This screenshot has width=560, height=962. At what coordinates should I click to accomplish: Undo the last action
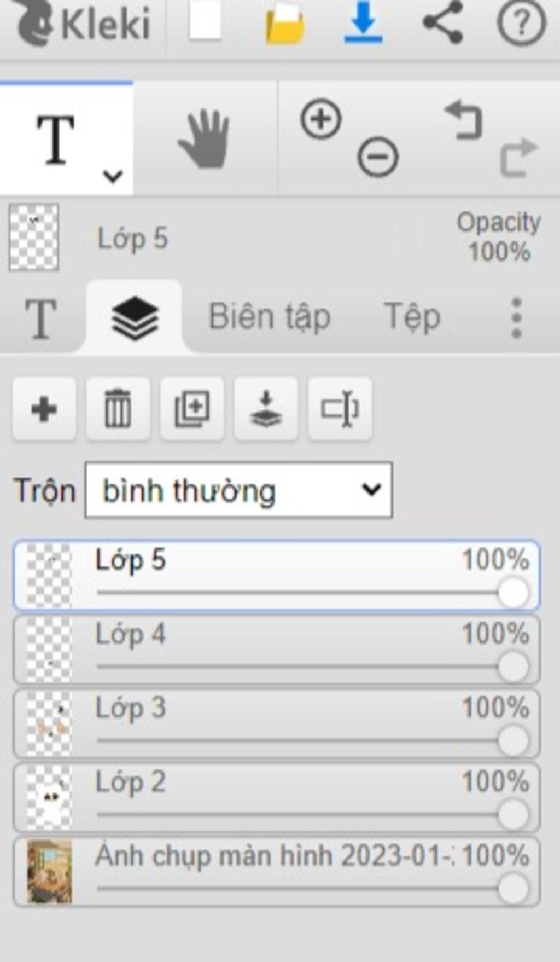pyautogui.click(x=464, y=120)
